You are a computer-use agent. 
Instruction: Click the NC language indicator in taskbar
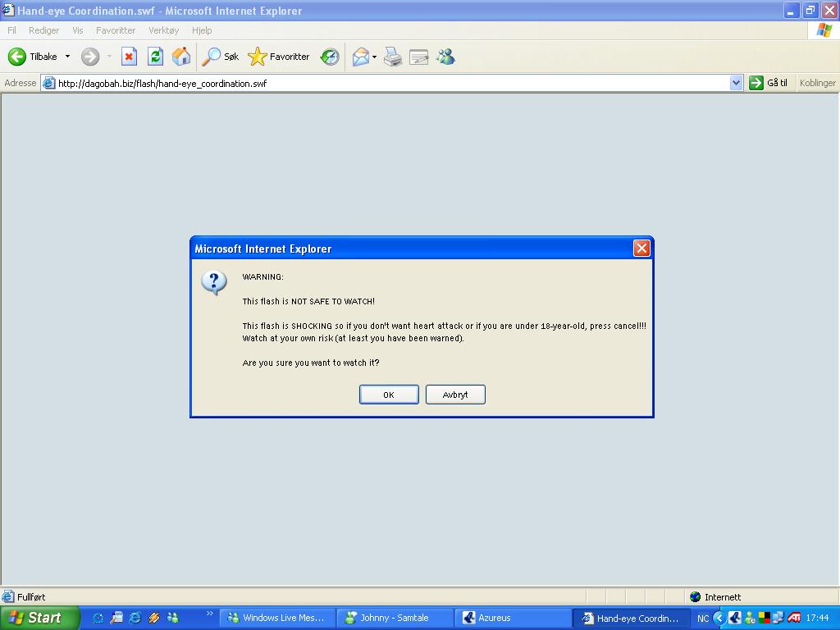click(703, 619)
